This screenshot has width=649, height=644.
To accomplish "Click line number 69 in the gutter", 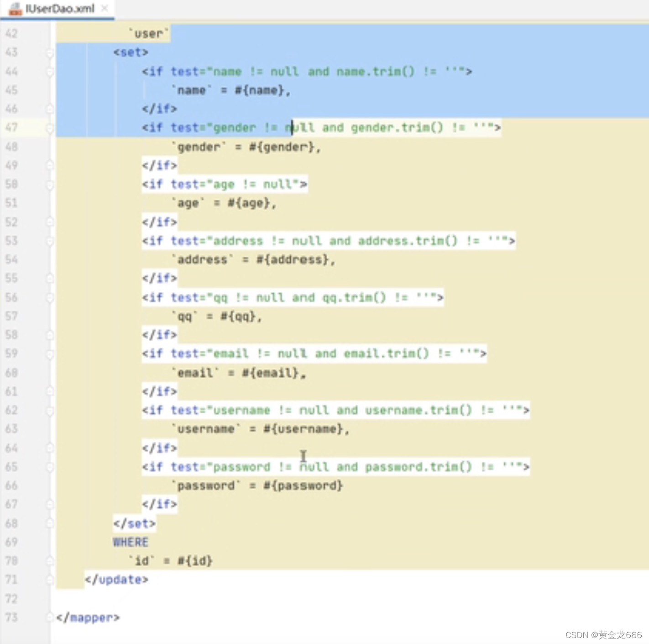I will 11,542.
